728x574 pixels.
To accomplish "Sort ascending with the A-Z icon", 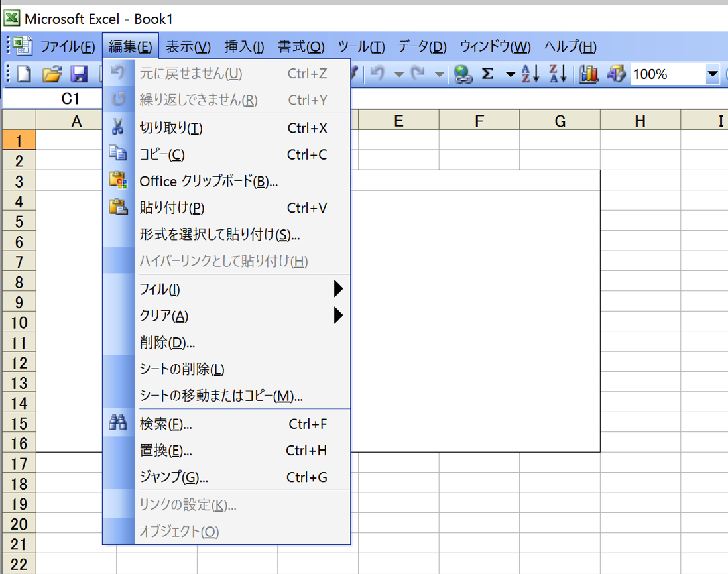I will [530, 74].
